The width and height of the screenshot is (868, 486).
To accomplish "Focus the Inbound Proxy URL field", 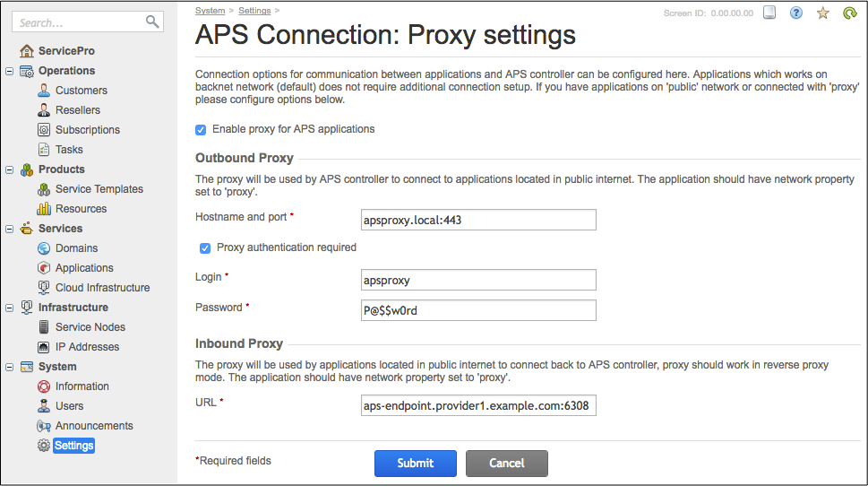I will 478,406.
